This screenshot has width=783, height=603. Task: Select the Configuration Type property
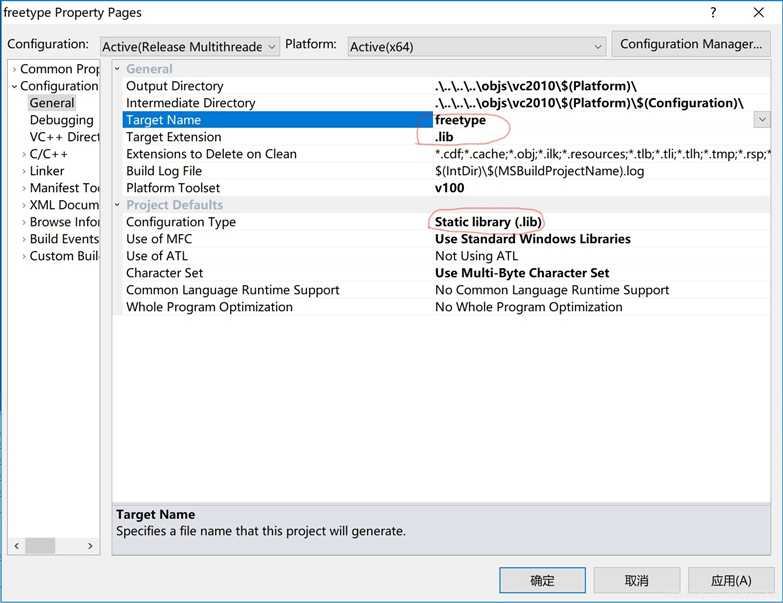445,222
